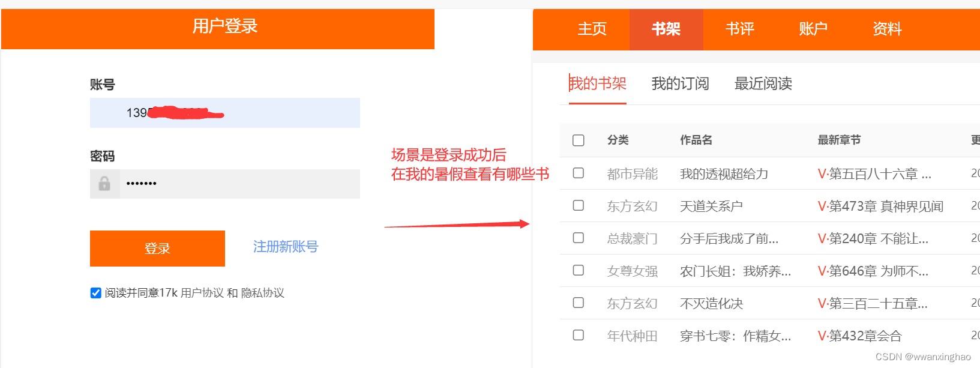Open 注册新账号 registration link
The height and width of the screenshot is (368, 980).
tap(285, 247)
